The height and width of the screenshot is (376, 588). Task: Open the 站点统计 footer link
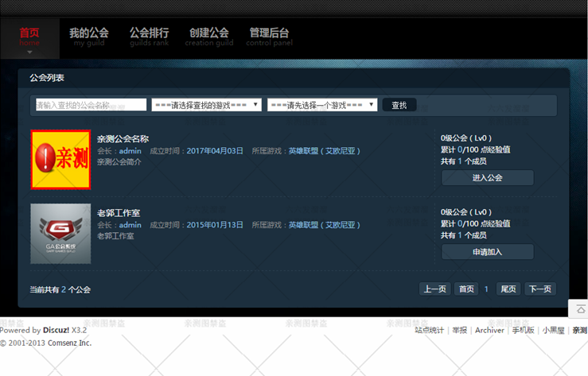[x=430, y=331]
